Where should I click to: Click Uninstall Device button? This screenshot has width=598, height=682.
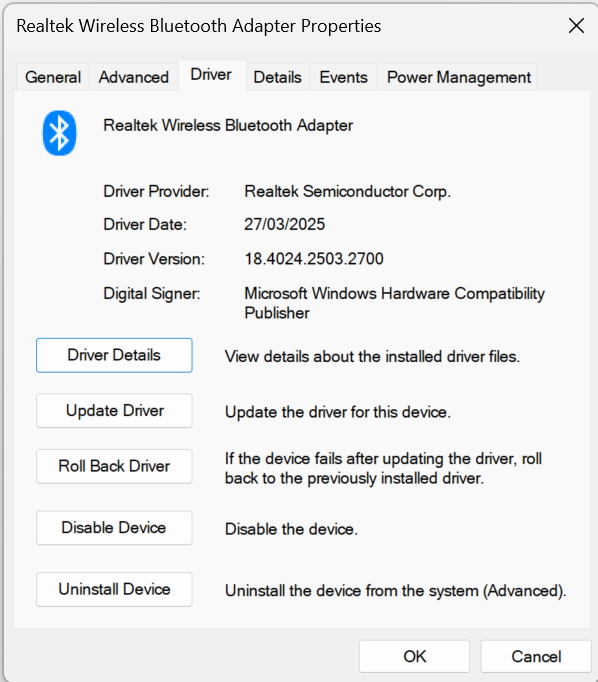(114, 589)
